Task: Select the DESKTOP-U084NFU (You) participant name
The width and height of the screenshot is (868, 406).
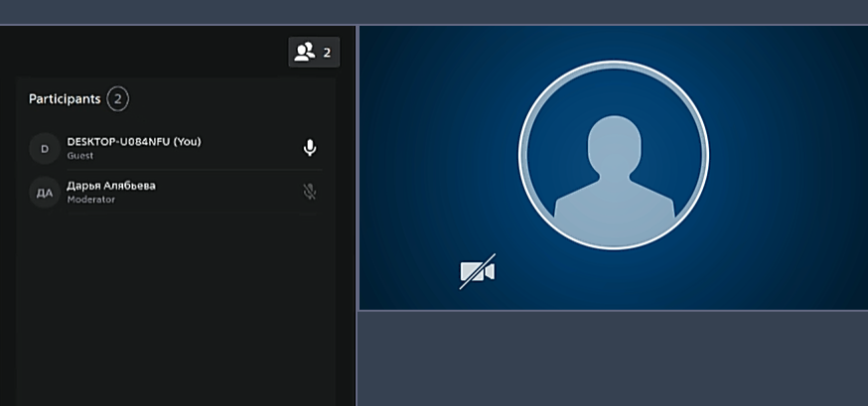Action: click(133, 142)
